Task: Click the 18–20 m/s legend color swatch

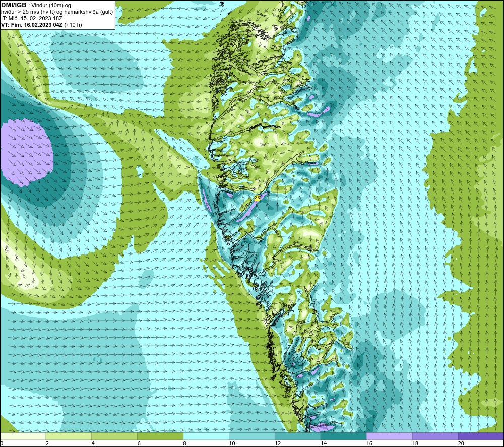Action: click(435, 436)
